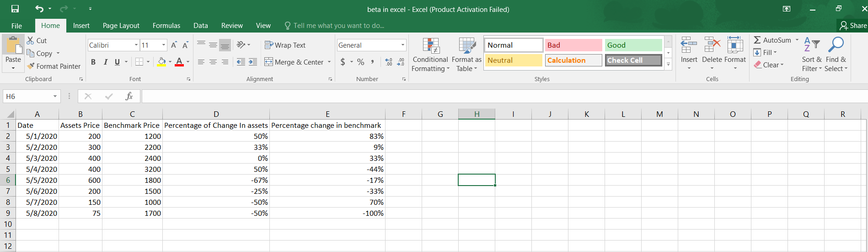Open the Calibri font name dropdown
The height and width of the screenshot is (252, 868).
click(136, 45)
